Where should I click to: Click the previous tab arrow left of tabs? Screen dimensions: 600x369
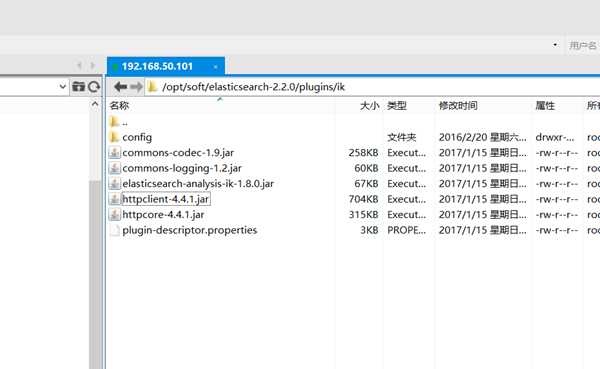(x=79, y=65)
